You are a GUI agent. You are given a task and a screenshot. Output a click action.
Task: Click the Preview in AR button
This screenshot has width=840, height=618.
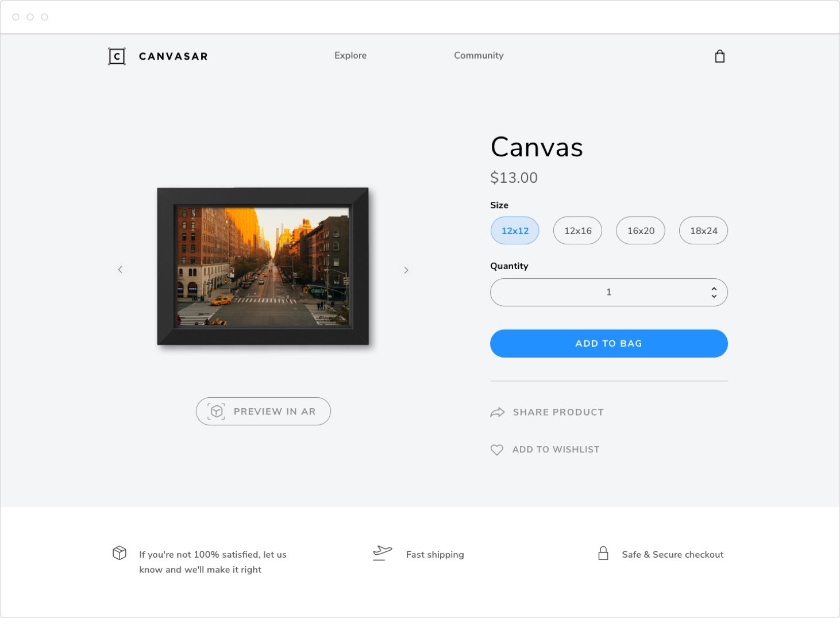263,412
